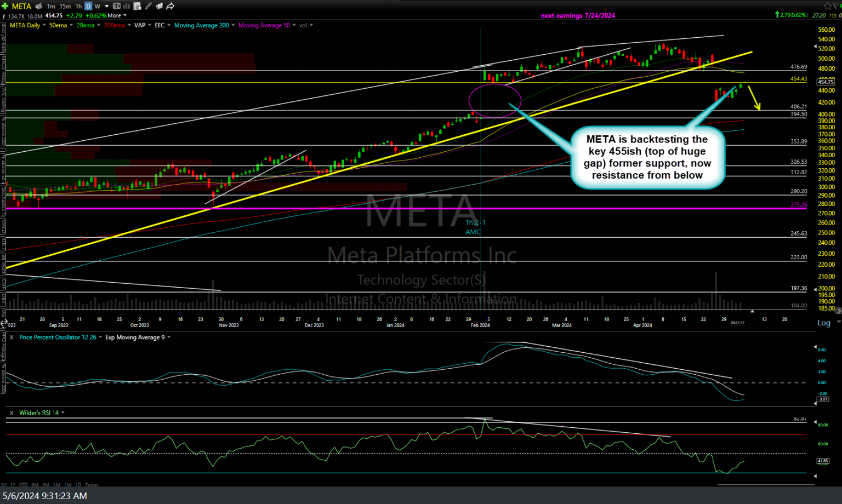Click the TV candlestick chart icon
842x504 pixels.
coord(117,6)
